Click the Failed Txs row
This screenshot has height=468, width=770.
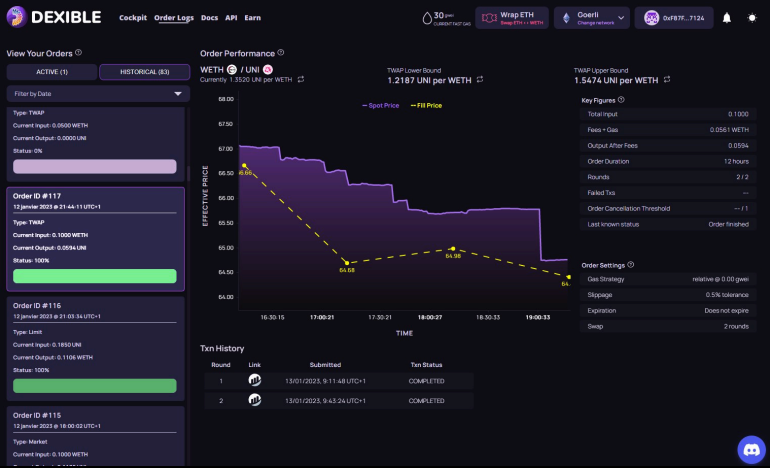coord(668,193)
